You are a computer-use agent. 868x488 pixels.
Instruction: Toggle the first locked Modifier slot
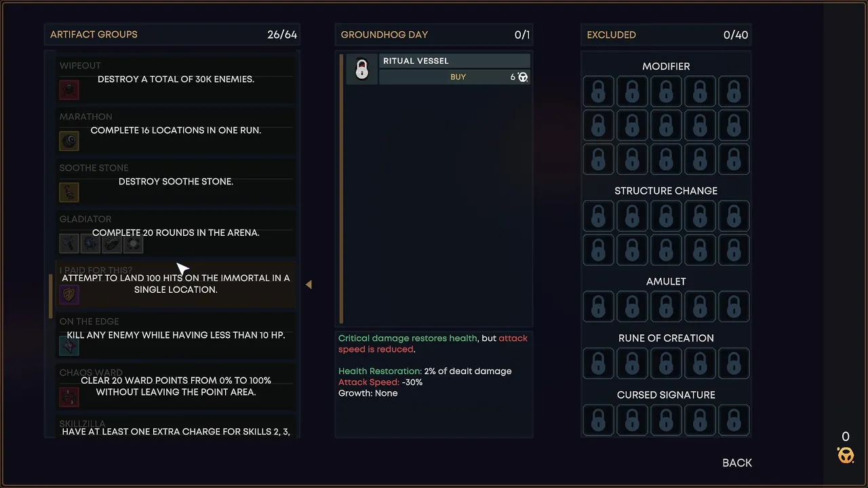[x=598, y=91]
